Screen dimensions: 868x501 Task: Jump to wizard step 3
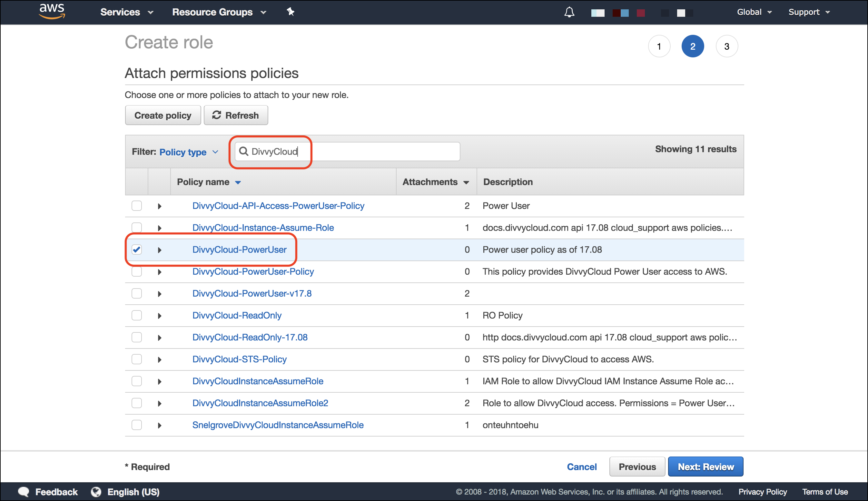(x=726, y=46)
